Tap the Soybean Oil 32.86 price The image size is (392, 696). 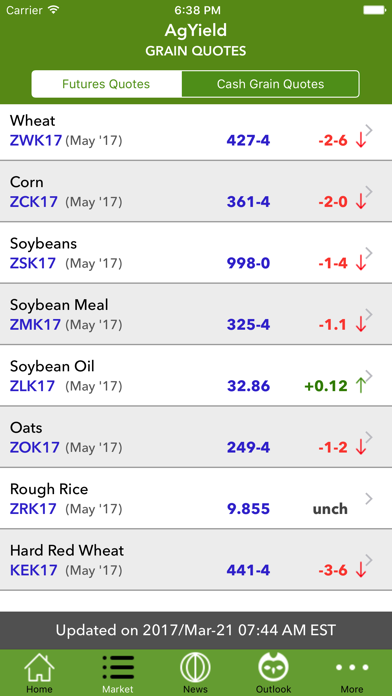pos(249,386)
